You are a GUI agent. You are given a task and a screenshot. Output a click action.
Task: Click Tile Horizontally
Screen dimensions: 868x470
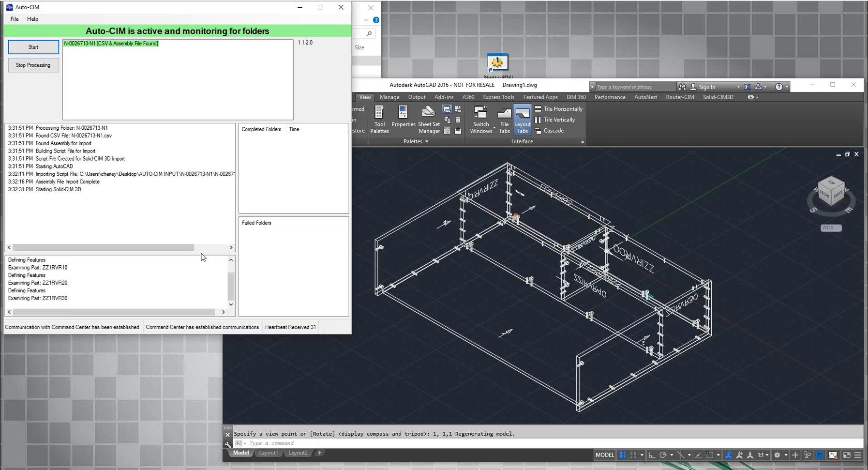pos(559,109)
